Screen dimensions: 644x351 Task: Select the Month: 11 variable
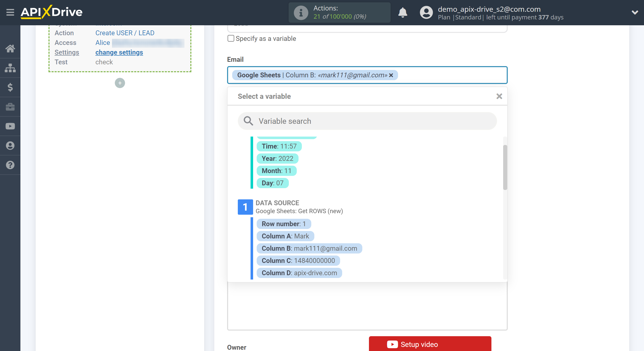click(277, 171)
